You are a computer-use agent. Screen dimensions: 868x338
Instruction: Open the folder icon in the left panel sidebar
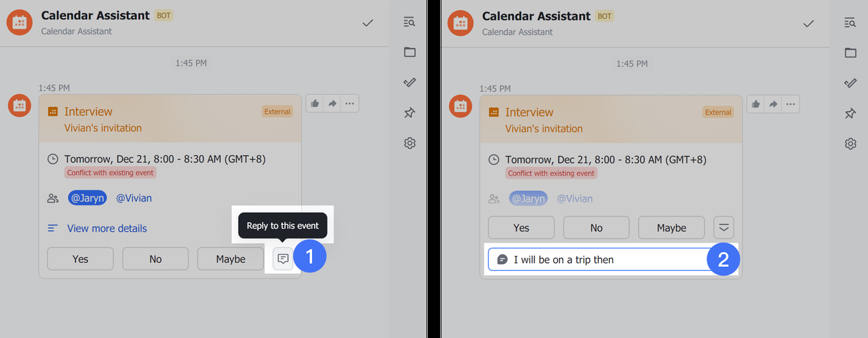[x=409, y=52]
